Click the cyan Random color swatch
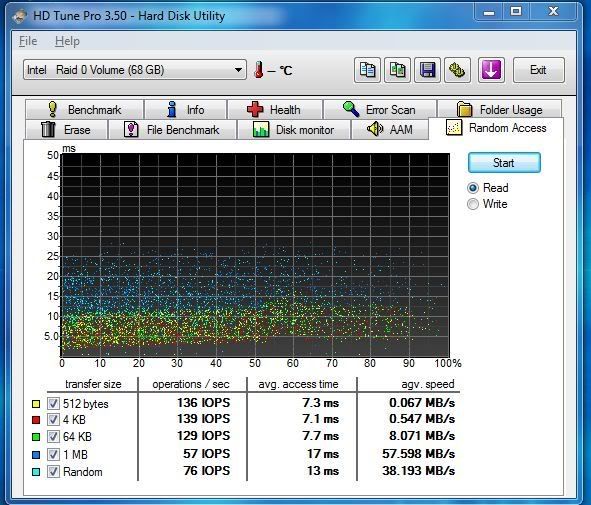The height and width of the screenshot is (505, 591). [x=36, y=472]
